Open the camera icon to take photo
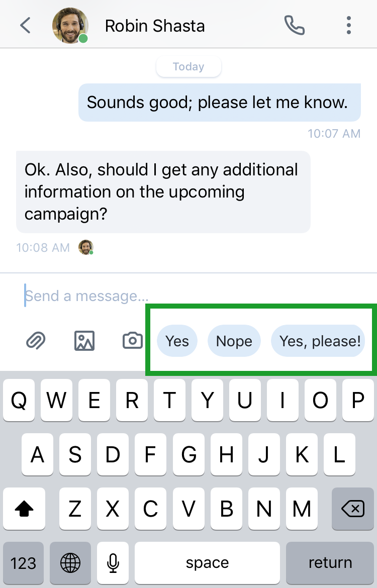 133,341
